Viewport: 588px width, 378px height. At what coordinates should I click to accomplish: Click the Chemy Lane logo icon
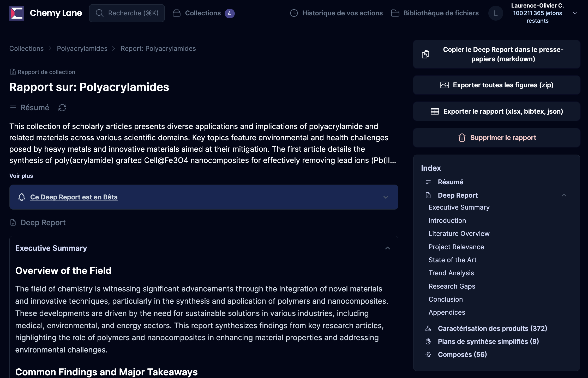tap(17, 13)
